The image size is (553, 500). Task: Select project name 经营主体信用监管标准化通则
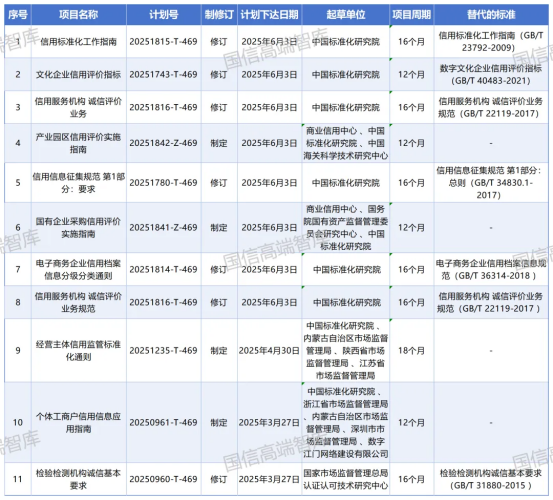click(x=78, y=351)
